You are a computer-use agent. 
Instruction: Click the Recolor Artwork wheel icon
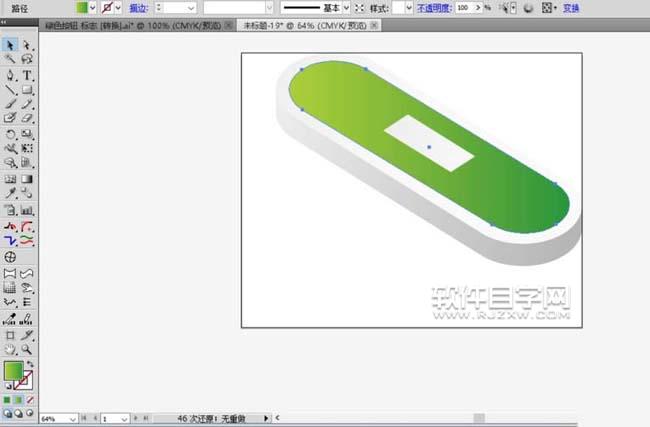coord(528,8)
